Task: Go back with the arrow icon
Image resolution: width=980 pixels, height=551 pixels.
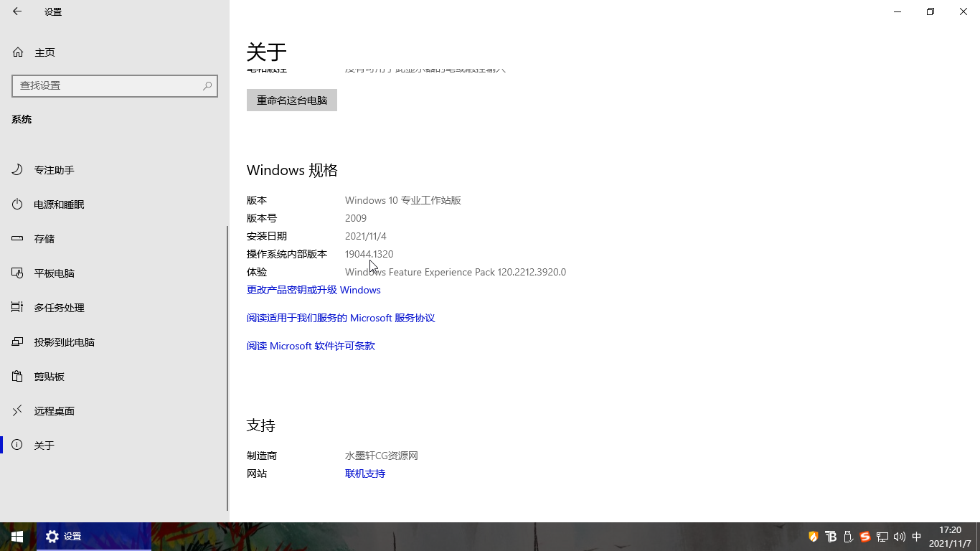Action: click(17, 11)
